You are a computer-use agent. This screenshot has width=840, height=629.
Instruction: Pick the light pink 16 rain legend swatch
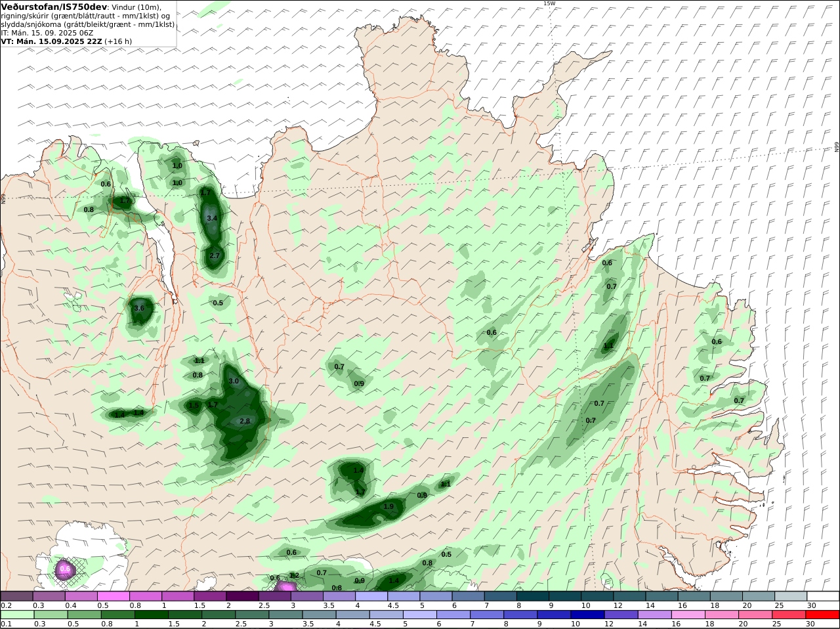tap(687, 615)
